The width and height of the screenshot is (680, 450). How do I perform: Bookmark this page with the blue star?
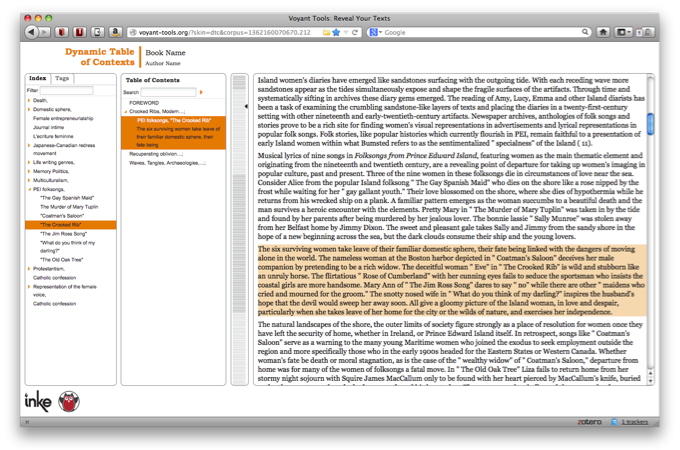(336, 33)
